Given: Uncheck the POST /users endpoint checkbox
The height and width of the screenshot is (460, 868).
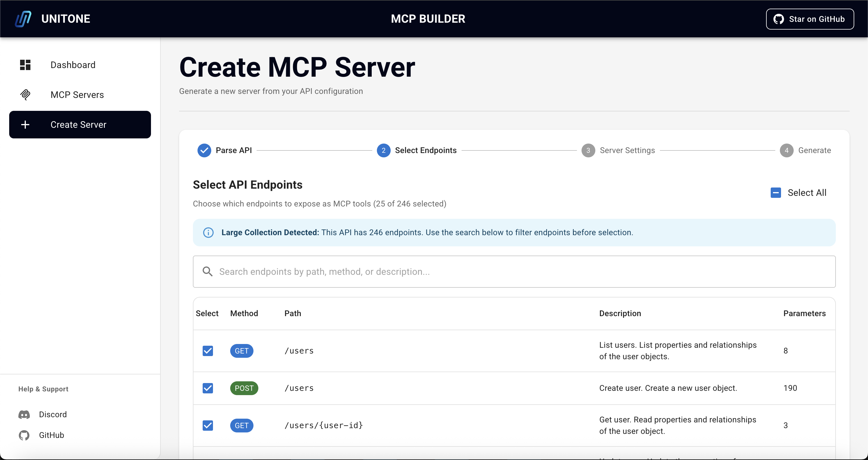Looking at the screenshot, I should coord(208,388).
